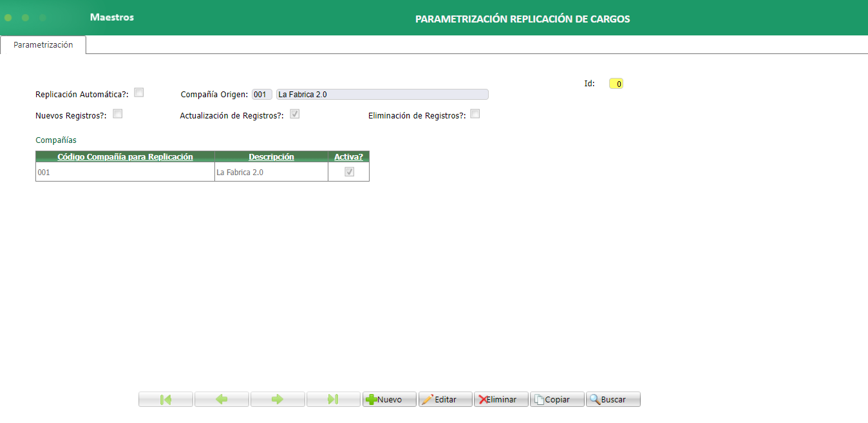The width and height of the screenshot is (868, 423).
Task: Click the magnifier icon on Buscar
Action: pos(594,399)
